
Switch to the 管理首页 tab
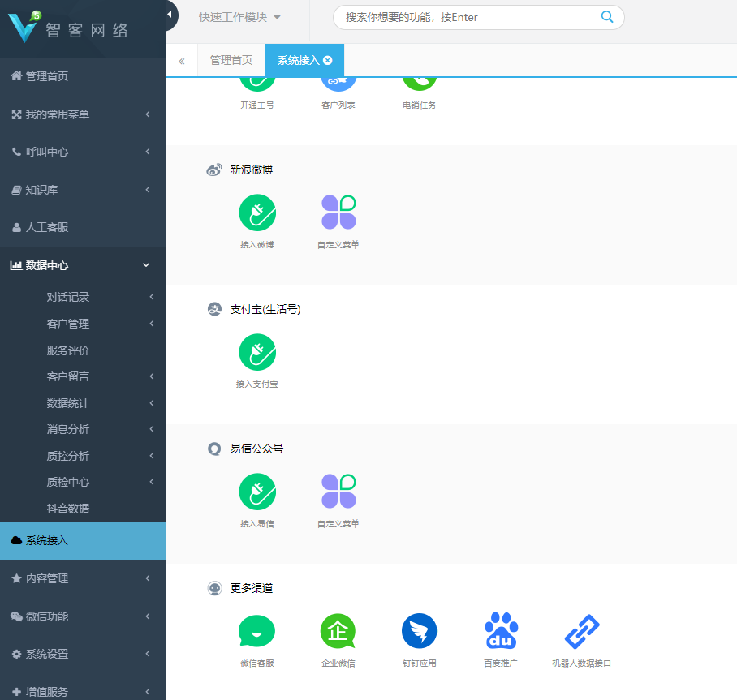231,60
